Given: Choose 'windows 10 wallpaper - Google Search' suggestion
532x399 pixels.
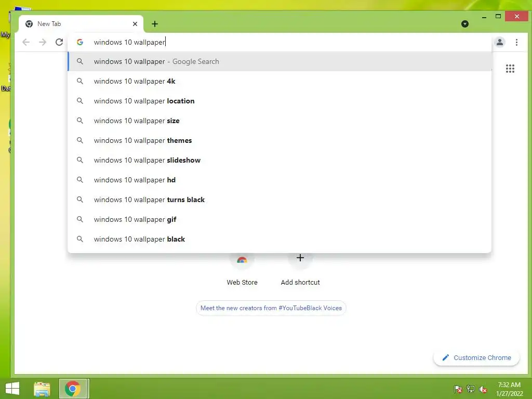Looking at the screenshot, I should pos(280,61).
